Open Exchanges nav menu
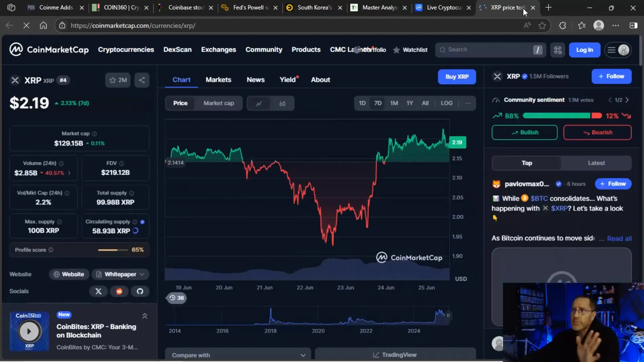 pyautogui.click(x=218, y=50)
